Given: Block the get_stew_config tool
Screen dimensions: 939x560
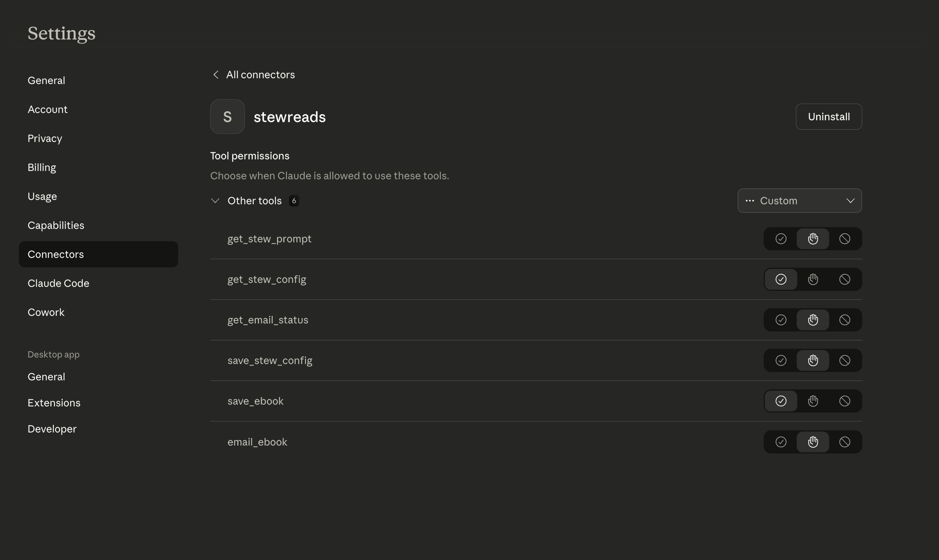Looking at the screenshot, I should [845, 280].
